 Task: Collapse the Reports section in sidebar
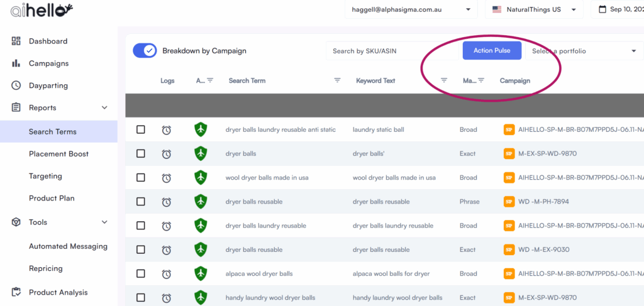point(104,108)
